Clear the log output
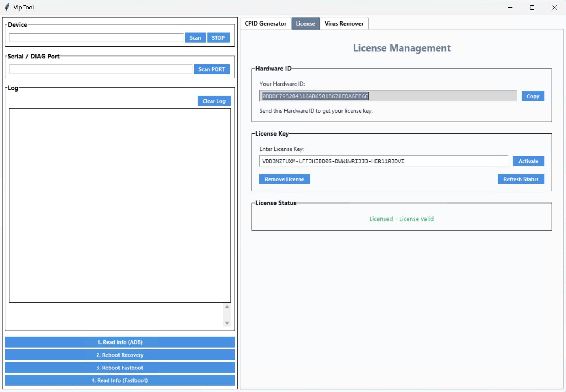Screen dimensions: 566x392 click(x=214, y=101)
